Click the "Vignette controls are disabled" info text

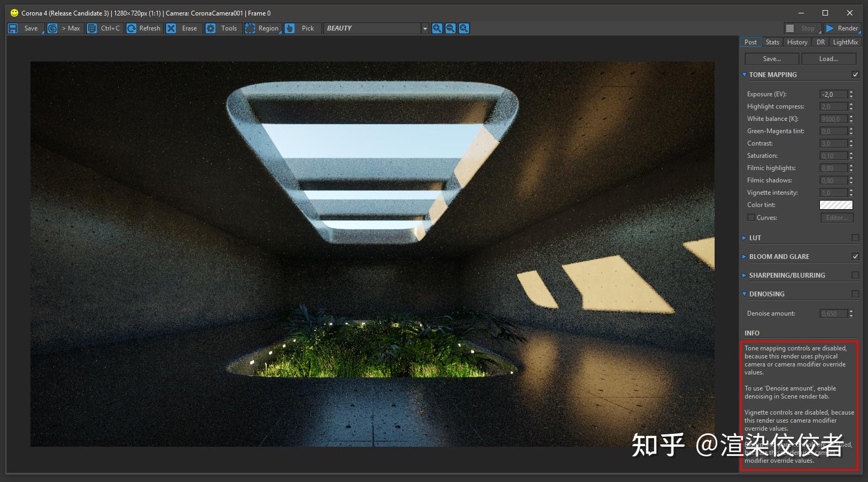[x=799, y=420]
